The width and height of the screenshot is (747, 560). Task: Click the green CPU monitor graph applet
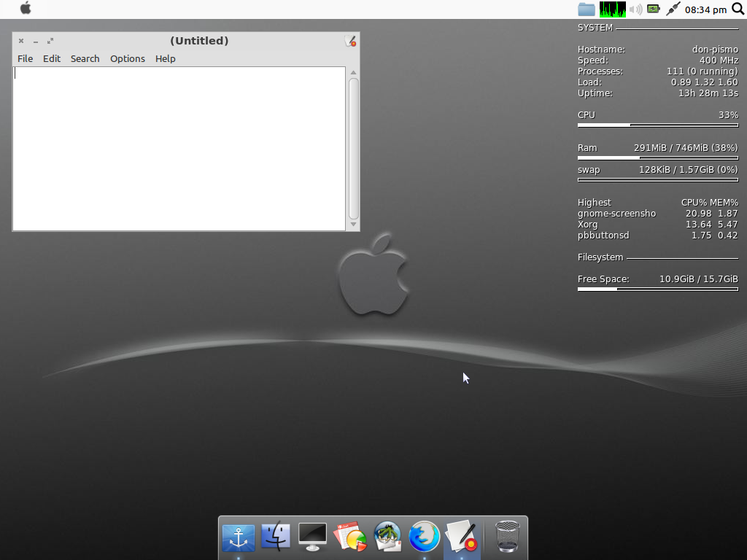612,9
